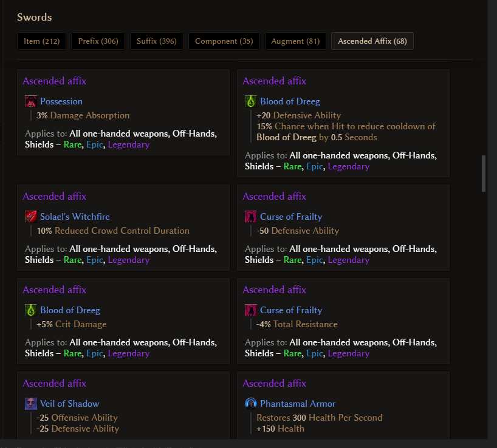This screenshot has width=497, height=448.
Task: Click Legendary label in the Possession card
Action: pos(129,144)
